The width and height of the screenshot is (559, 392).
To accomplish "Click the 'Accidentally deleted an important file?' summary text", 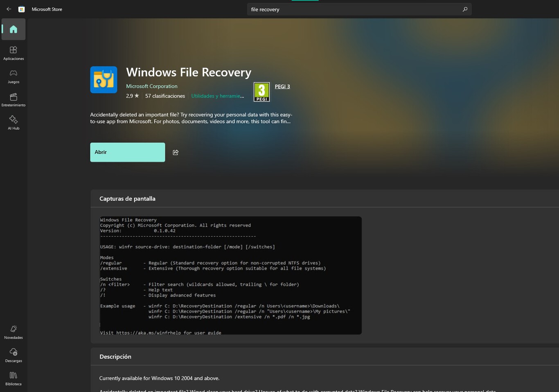I will (x=191, y=118).
